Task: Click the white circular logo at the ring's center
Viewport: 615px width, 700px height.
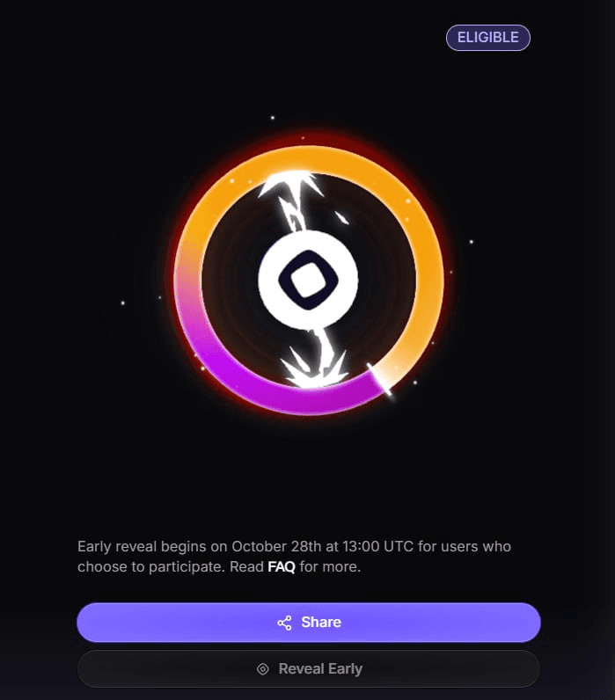Action: (308, 280)
